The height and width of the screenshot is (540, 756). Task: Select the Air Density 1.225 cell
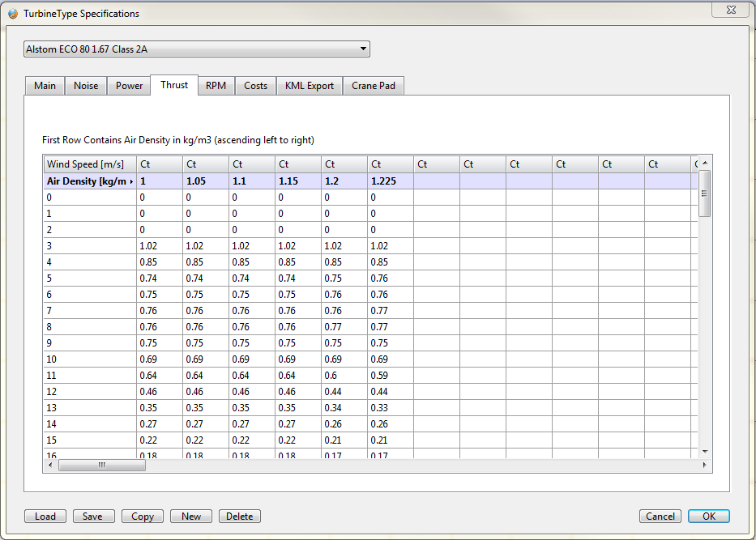390,181
